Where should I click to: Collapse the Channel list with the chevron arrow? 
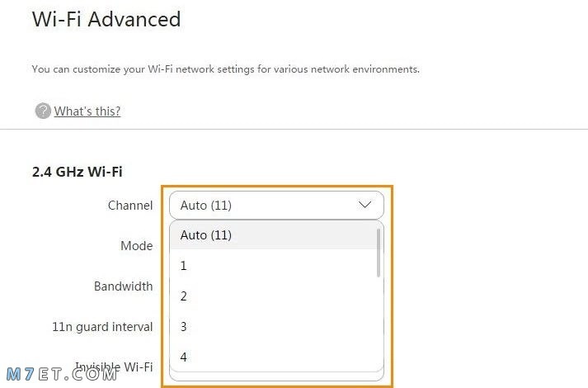pyautogui.click(x=365, y=205)
